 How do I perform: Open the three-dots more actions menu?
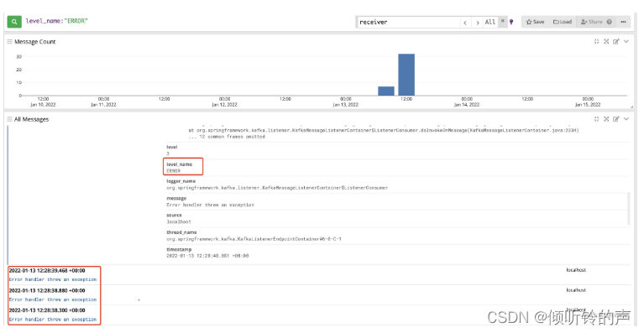pos(624,22)
